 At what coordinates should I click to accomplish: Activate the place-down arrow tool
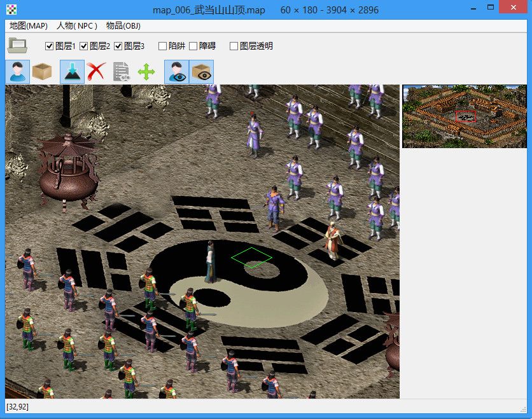tap(73, 72)
